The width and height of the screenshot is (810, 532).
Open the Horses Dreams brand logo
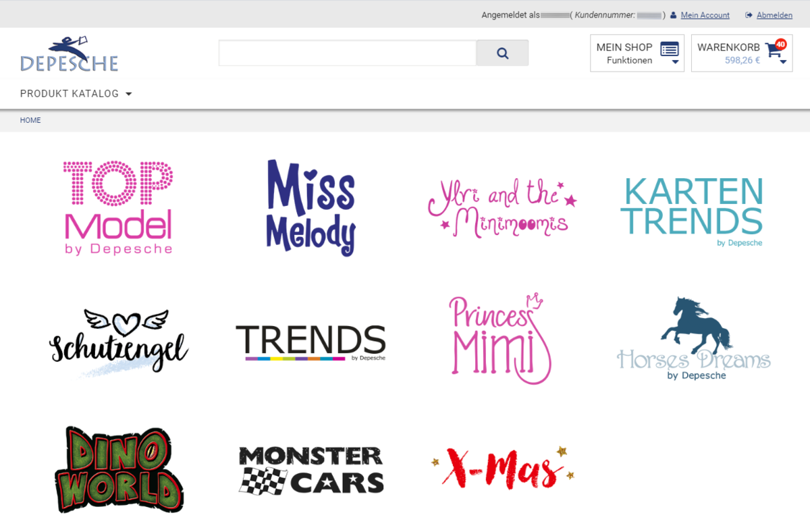point(694,339)
